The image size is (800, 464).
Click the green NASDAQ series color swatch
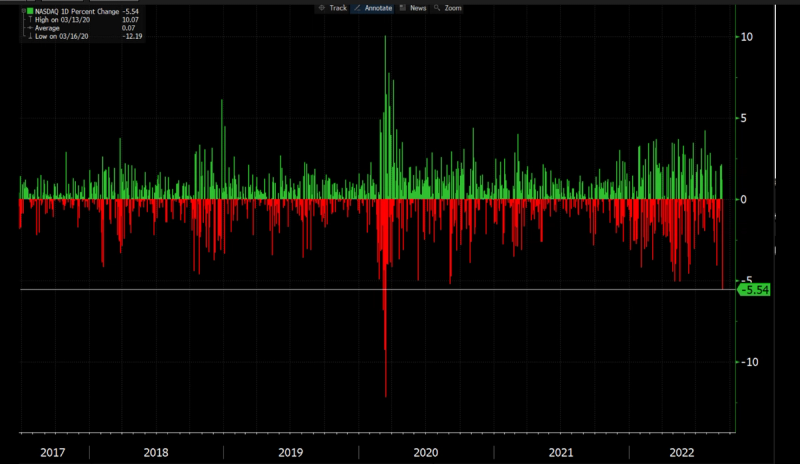point(30,11)
